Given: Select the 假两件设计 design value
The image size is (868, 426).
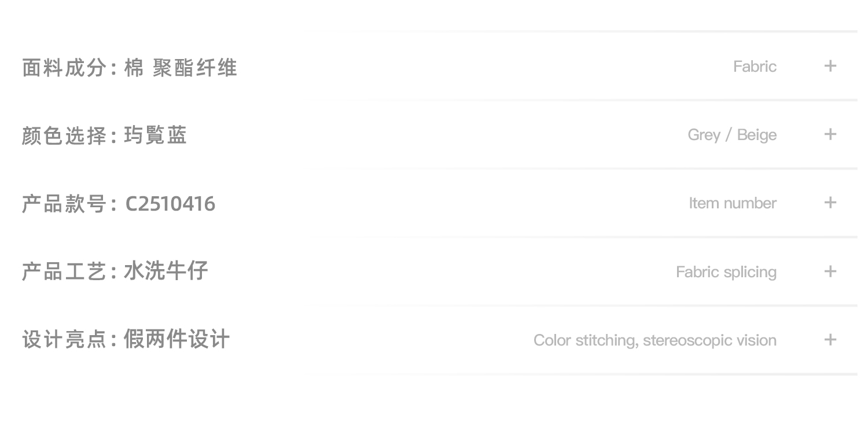Looking at the screenshot, I should [x=176, y=340].
